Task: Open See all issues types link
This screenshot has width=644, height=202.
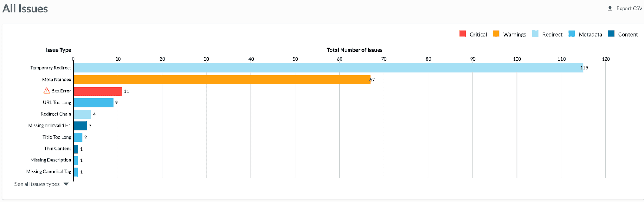Action: pyautogui.click(x=37, y=184)
